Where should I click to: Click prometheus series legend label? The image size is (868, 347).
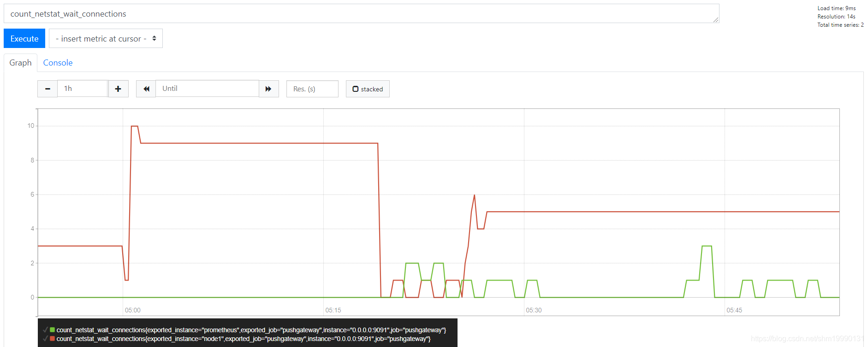pos(251,330)
